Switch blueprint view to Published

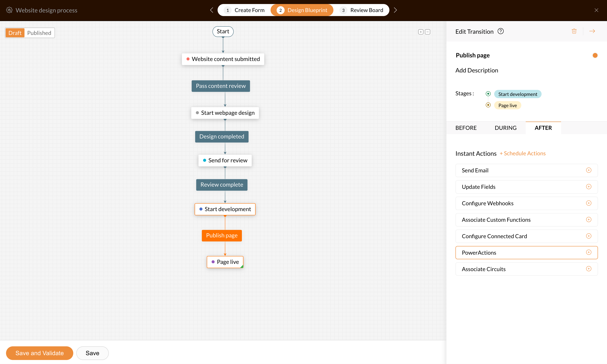(x=39, y=33)
